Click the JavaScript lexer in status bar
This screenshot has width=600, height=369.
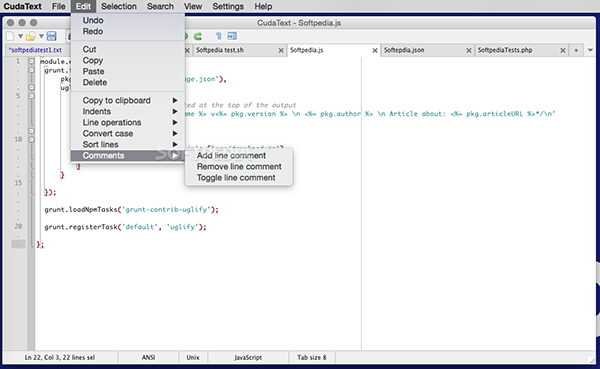pyautogui.click(x=248, y=358)
